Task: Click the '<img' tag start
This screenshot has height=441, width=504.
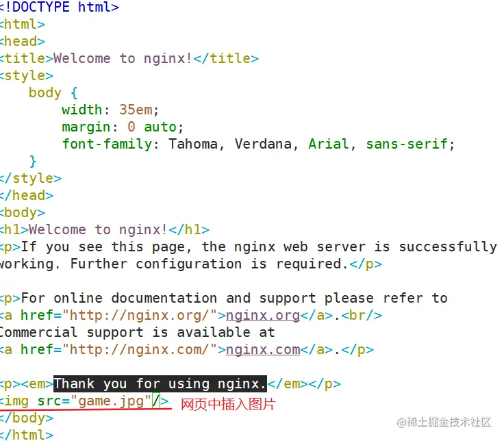Action: (14, 401)
